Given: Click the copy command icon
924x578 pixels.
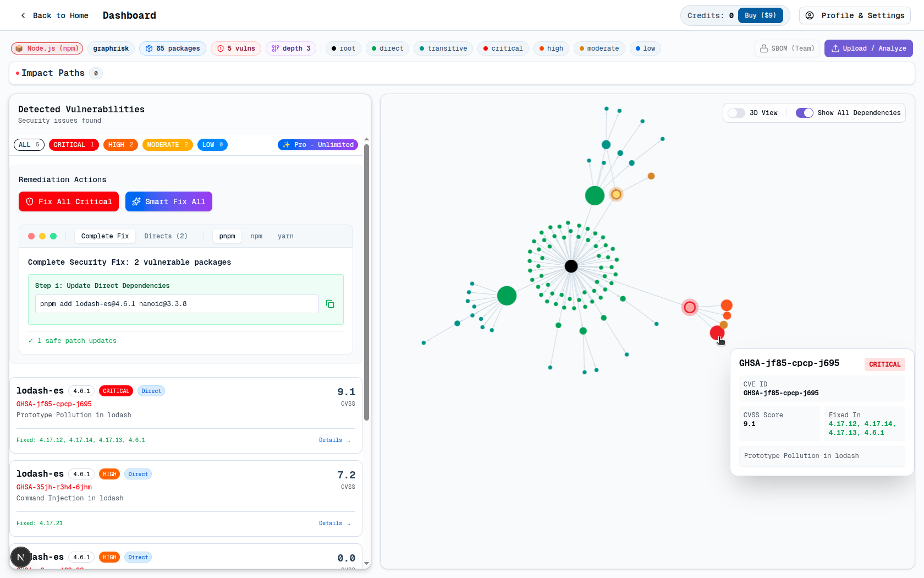Looking at the screenshot, I should [330, 304].
